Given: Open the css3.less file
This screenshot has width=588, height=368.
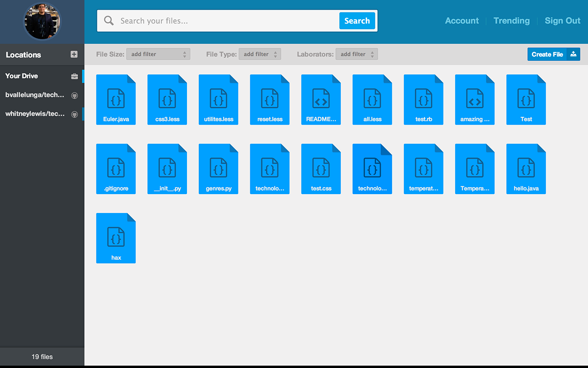Looking at the screenshot, I should point(167,99).
